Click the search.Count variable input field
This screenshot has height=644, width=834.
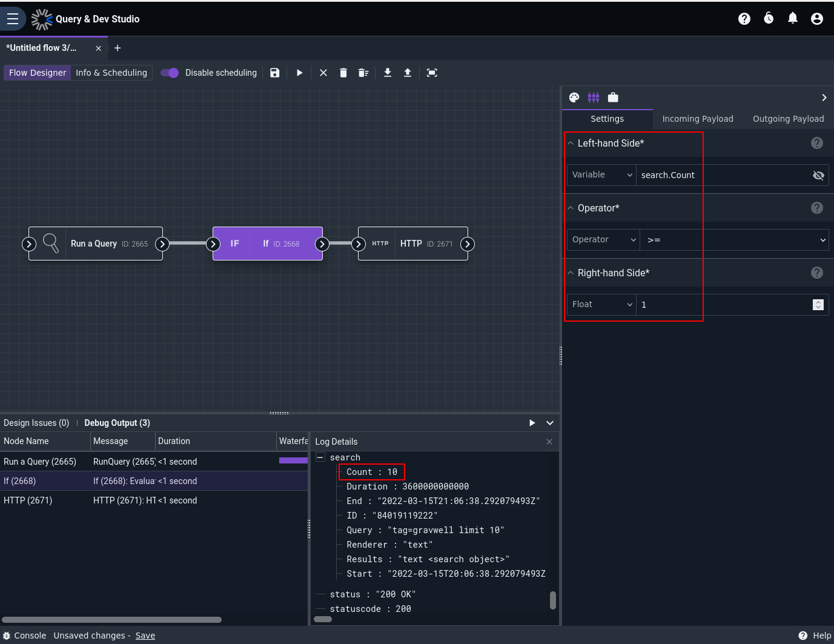click(x=723, y=175)
